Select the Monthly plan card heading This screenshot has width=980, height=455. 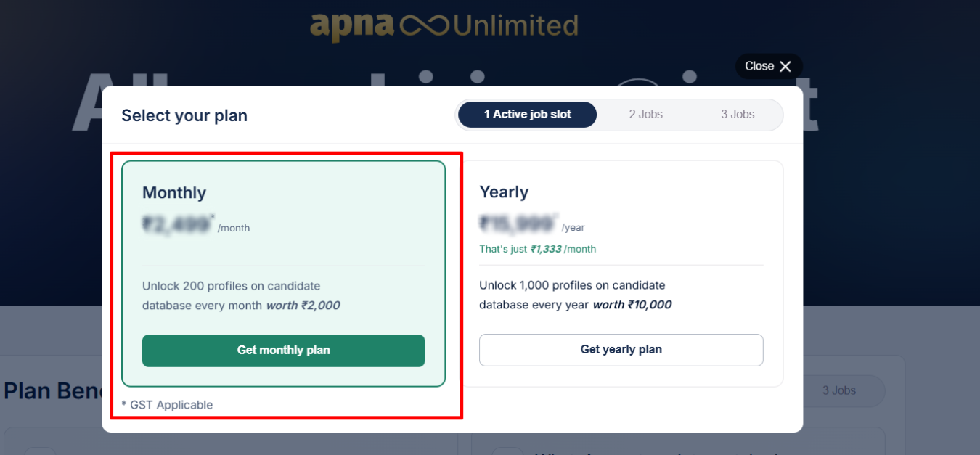coord(174,193)
